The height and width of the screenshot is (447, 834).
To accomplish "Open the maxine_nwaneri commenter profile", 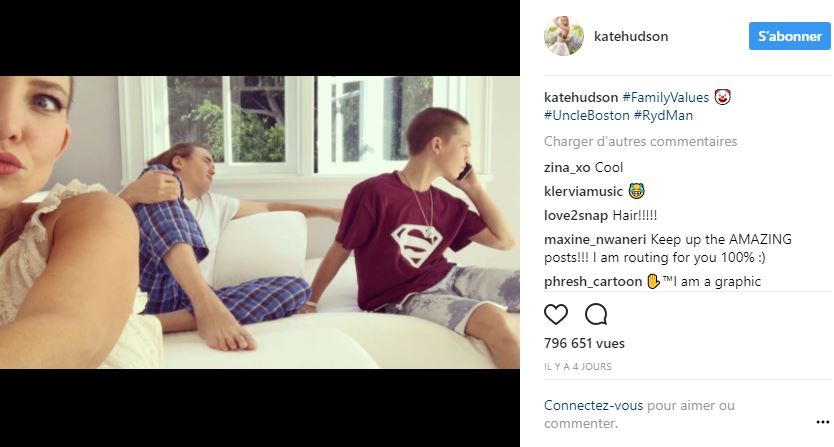I will click(595, 239).
